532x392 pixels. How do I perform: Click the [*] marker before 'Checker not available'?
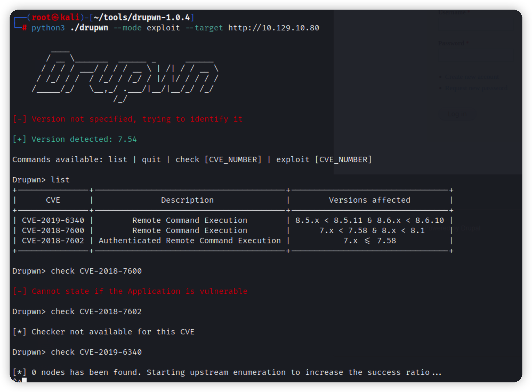19,332
